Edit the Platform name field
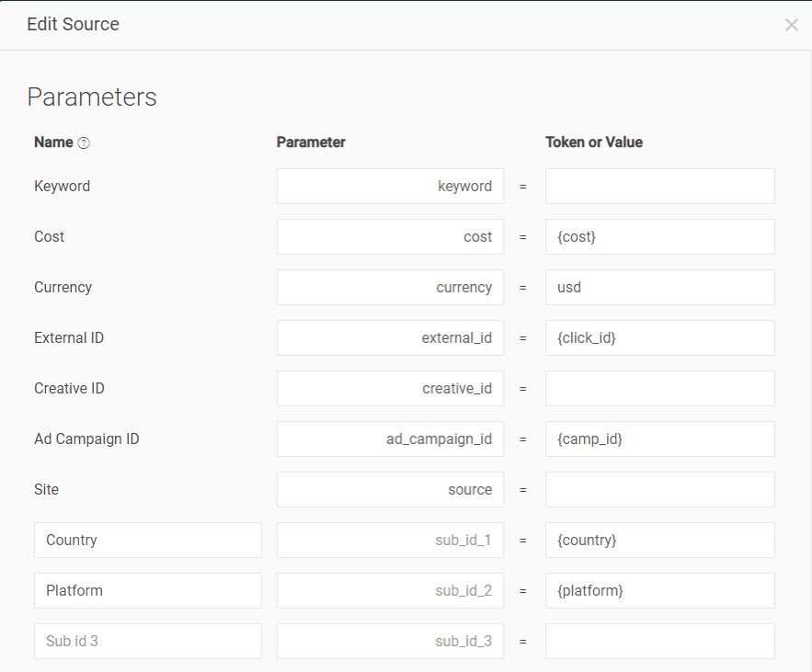This screenshot has width=812, height=672. click(147, 590)
